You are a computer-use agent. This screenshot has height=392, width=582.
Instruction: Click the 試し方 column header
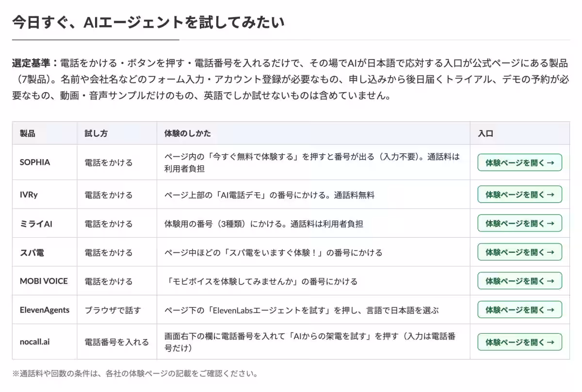[117, 133]
